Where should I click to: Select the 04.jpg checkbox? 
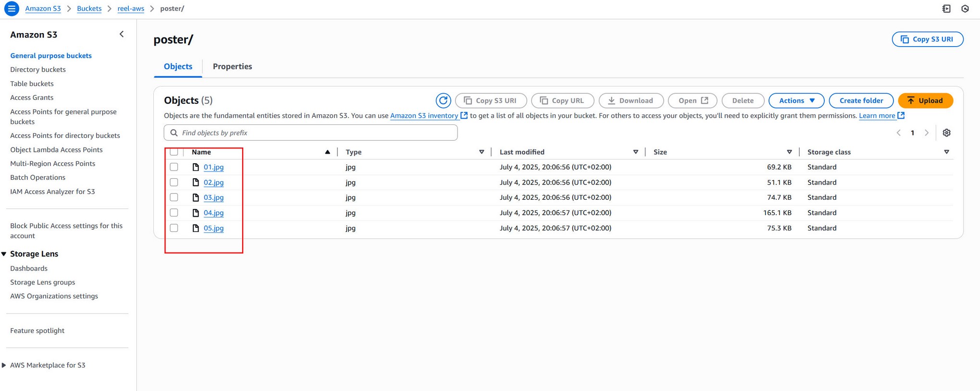[174, 213]
